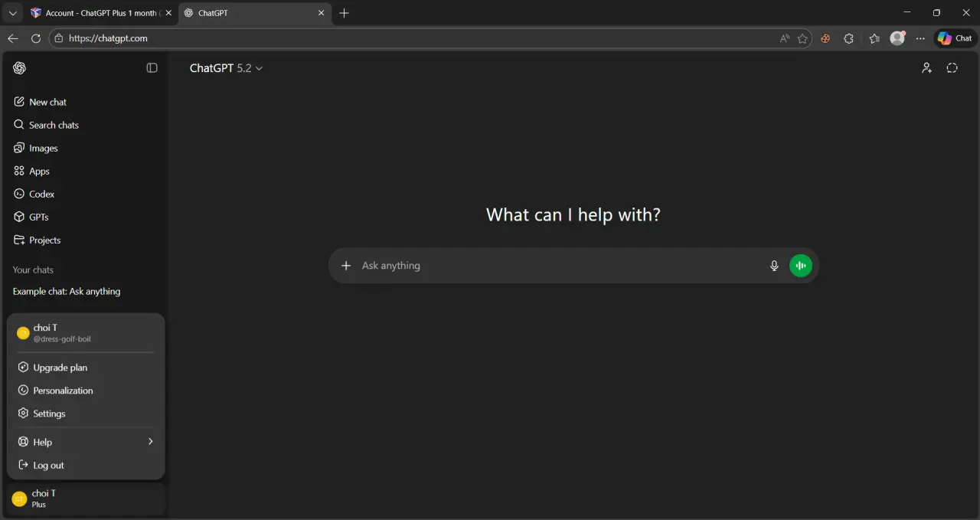Click the add people icon at top right
The image size is (980, 520).
pyautogui.click(x=926, y=68)
